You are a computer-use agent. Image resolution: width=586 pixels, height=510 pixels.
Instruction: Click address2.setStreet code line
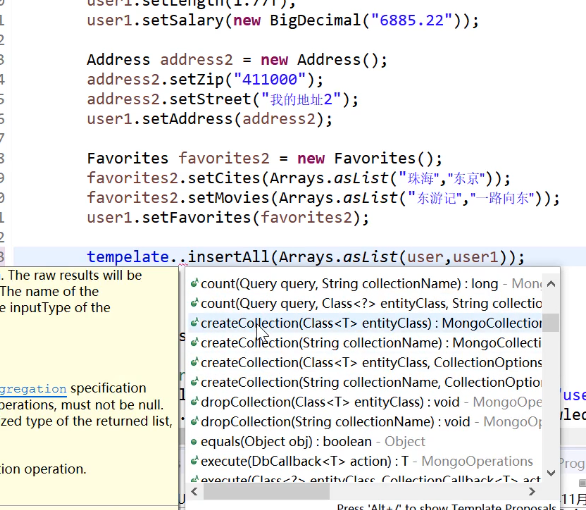pos(223,99)
